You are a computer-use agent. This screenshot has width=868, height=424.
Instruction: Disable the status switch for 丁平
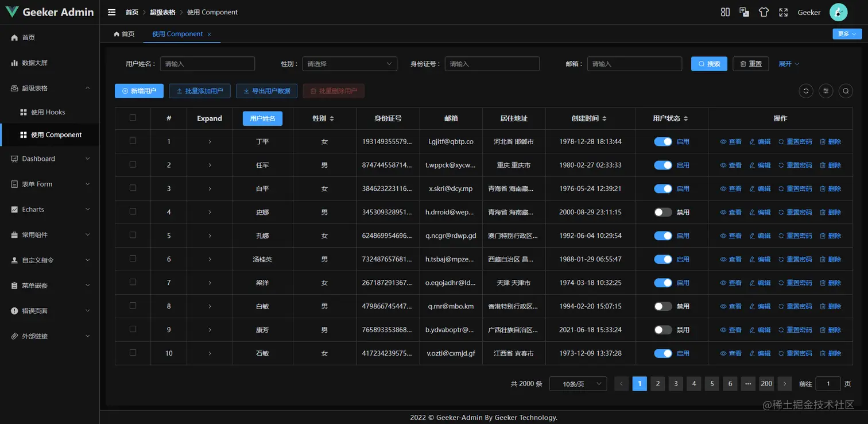point(663,141)
